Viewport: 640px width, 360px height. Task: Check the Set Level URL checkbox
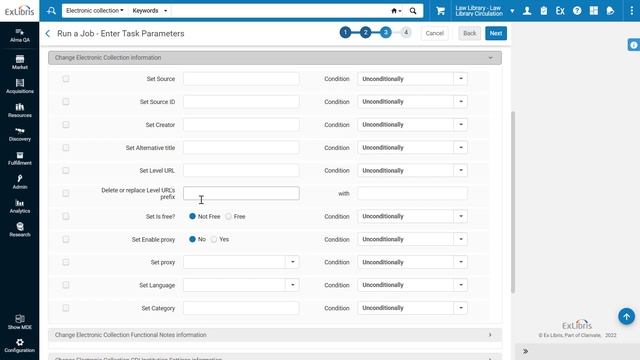click(66, 170)
